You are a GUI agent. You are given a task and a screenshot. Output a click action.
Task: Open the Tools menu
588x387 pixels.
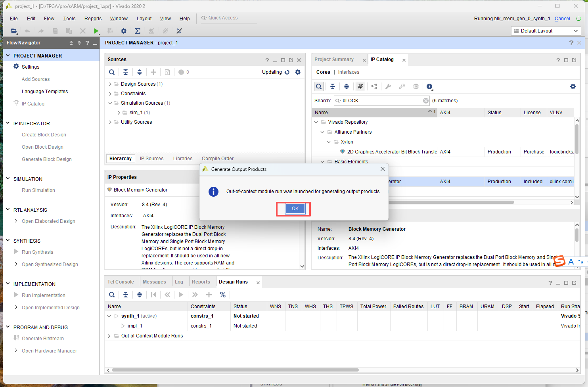point(69,19)
